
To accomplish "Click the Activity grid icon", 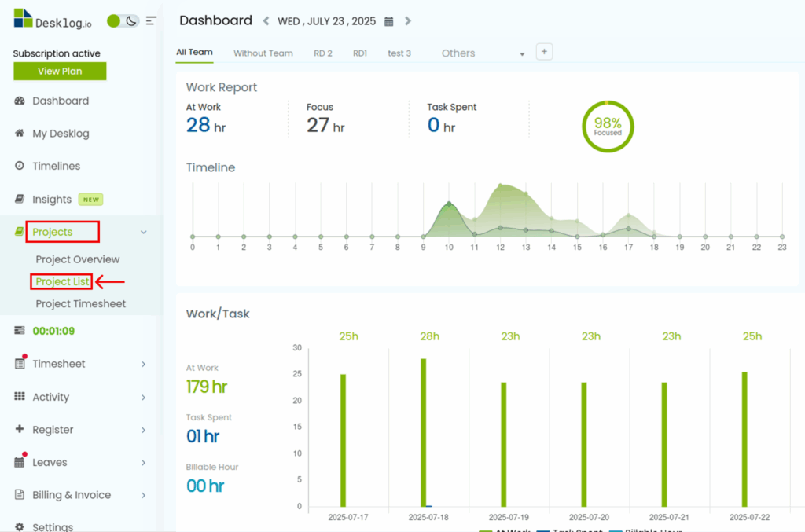I will click(20, 397).
